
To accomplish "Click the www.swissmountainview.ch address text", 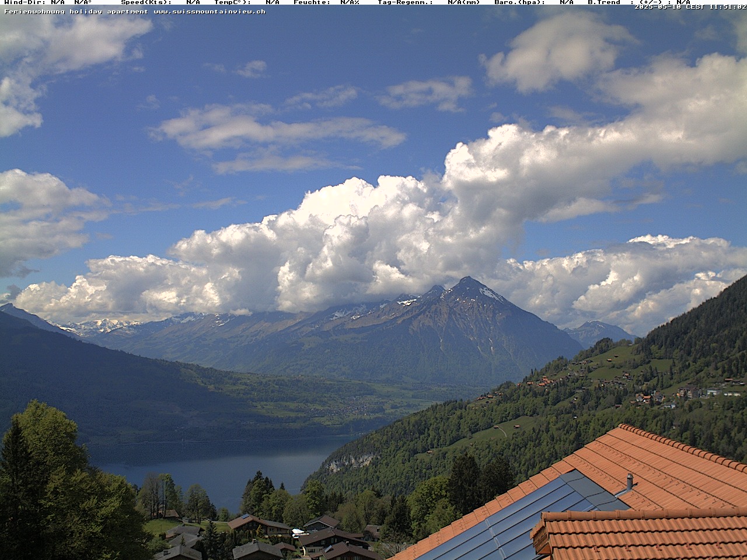I will pos(209,11).
